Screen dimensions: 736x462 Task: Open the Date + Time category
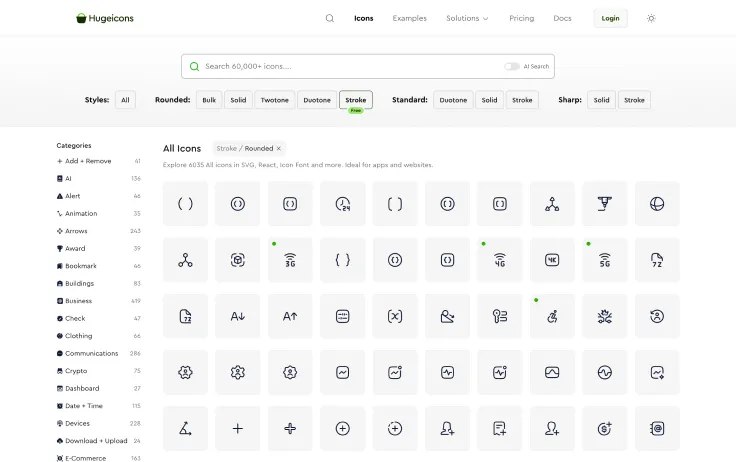click(x=99, y=406)
